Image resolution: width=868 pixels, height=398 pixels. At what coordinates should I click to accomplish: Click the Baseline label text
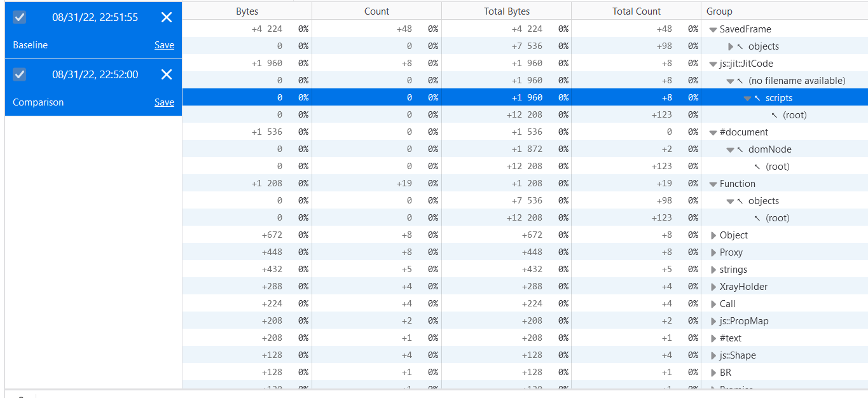(31, 45)
